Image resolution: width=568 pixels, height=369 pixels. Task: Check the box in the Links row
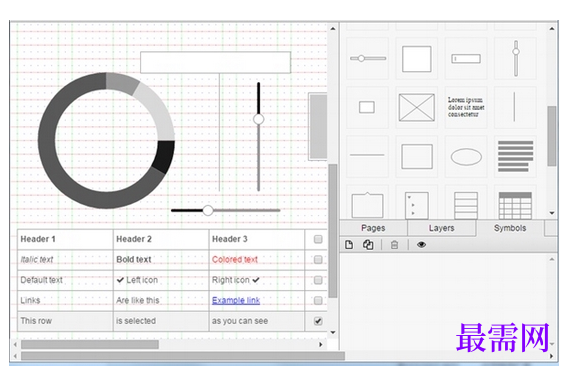click(x=318, y=300)
